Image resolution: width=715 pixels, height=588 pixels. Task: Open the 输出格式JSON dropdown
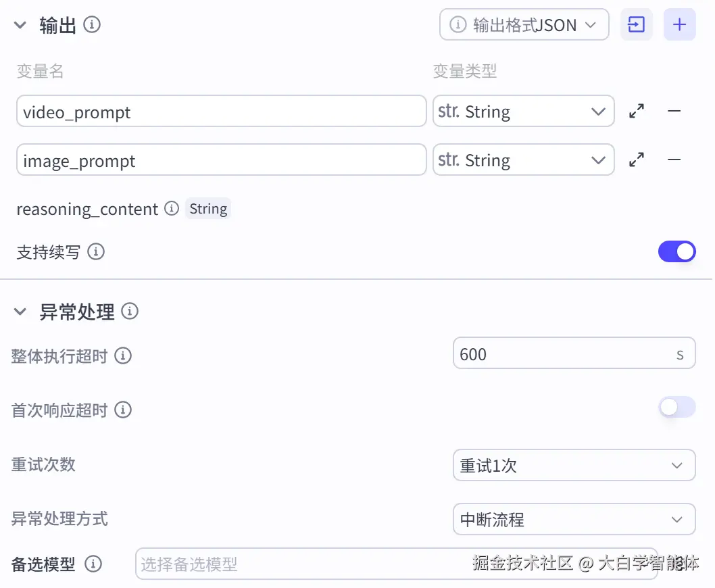pyautogui.click(x=524, y=25)
